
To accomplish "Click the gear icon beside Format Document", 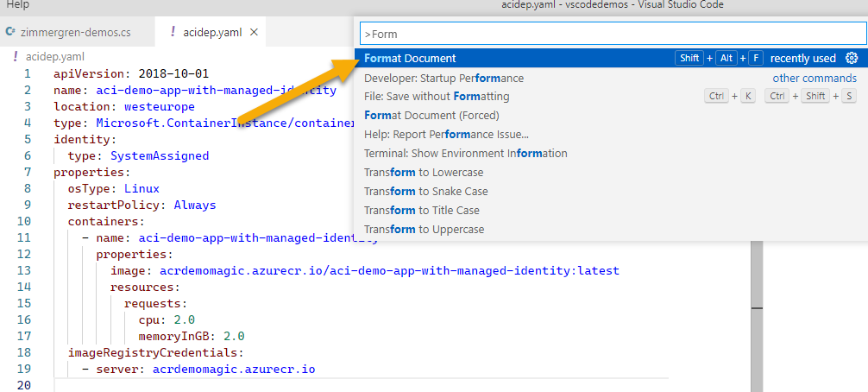I will 852,59.
